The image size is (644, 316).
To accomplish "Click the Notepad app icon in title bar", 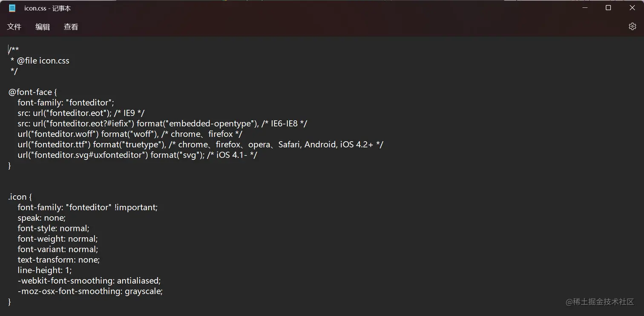I will tap(12, 8).
